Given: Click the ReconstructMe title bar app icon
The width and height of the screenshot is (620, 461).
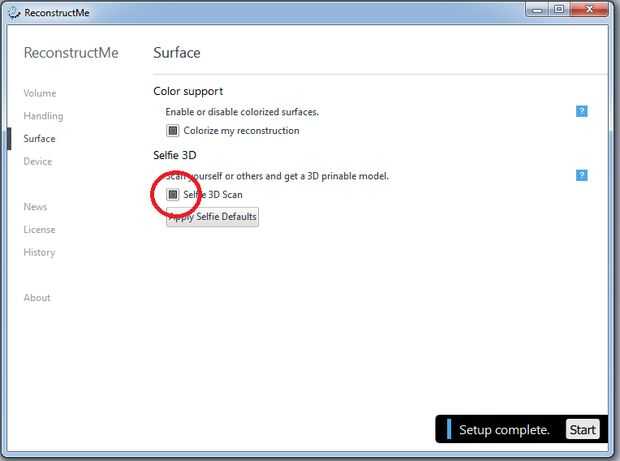Looking at the screenshot, I should click(x=14, y=13).
